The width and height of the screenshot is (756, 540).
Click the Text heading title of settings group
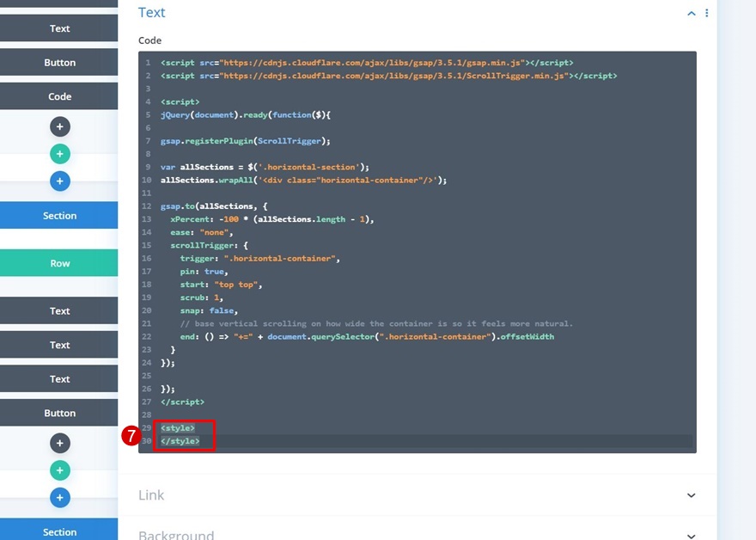tap(152, 13)
